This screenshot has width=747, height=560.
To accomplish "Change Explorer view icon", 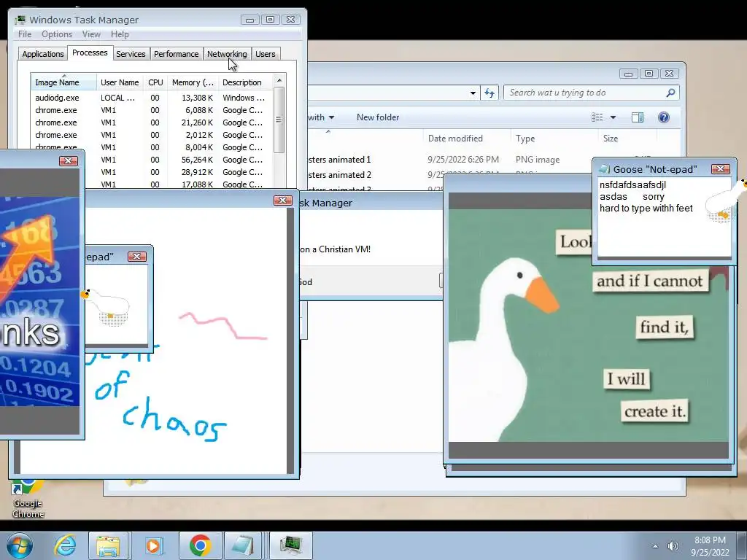I will tap(597, 117).
